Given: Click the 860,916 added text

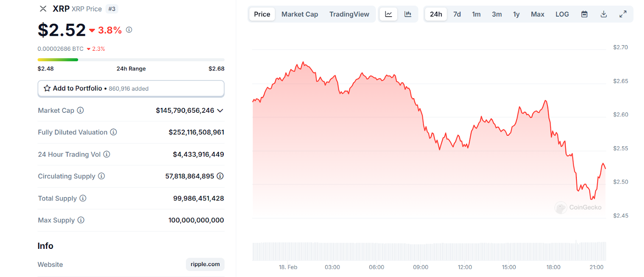Looking at the screenshot, I should [x=129, y=89].
